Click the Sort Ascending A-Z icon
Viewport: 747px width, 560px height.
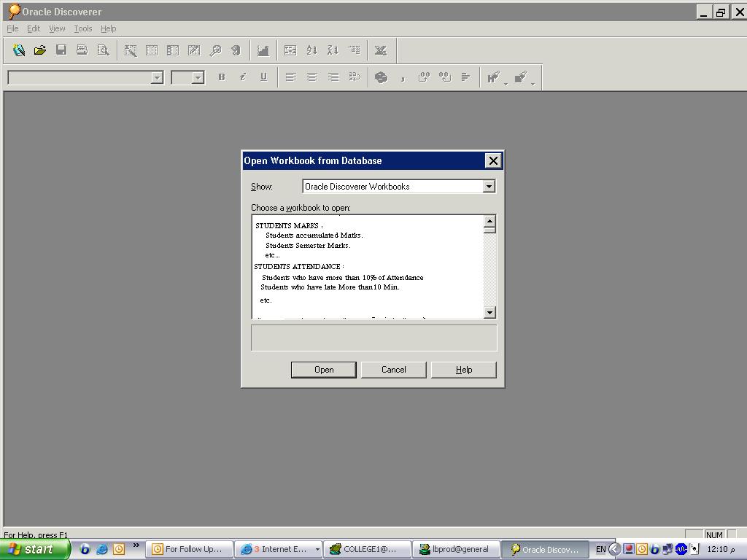(312, 50)
